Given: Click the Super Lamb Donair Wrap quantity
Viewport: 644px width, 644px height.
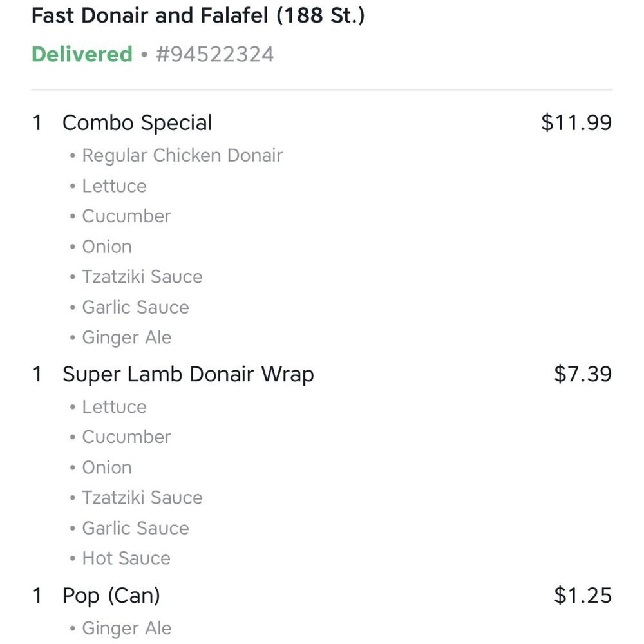Looking at the screenshot, I should click(x=37, y=374).
